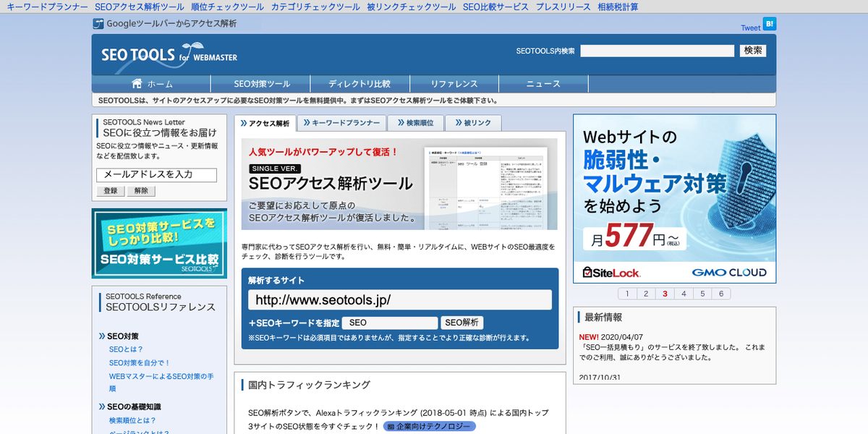Open SEO比較サービス top link
The image size is (868, 434).
click(x=495, y=7)
